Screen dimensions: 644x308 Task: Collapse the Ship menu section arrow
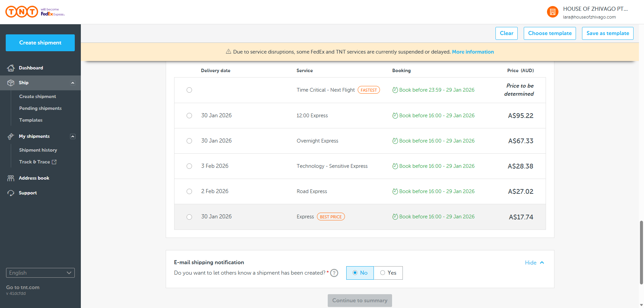click(x=72, y=83)
